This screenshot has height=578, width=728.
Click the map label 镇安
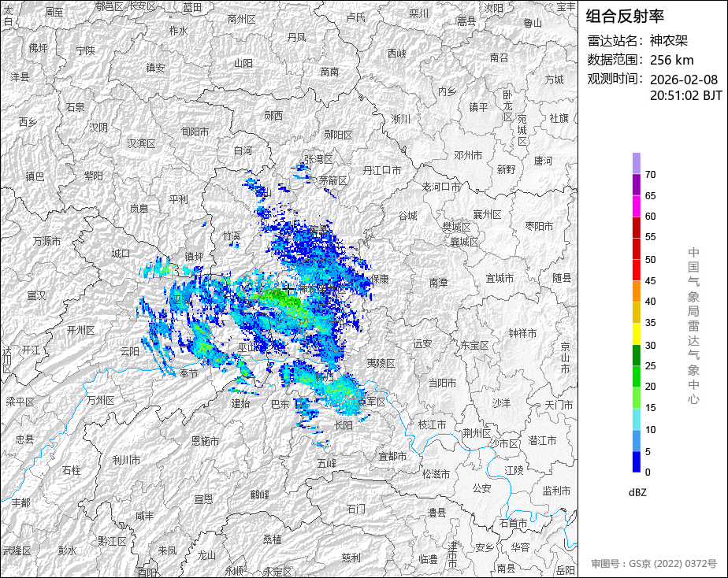[155, 69]
